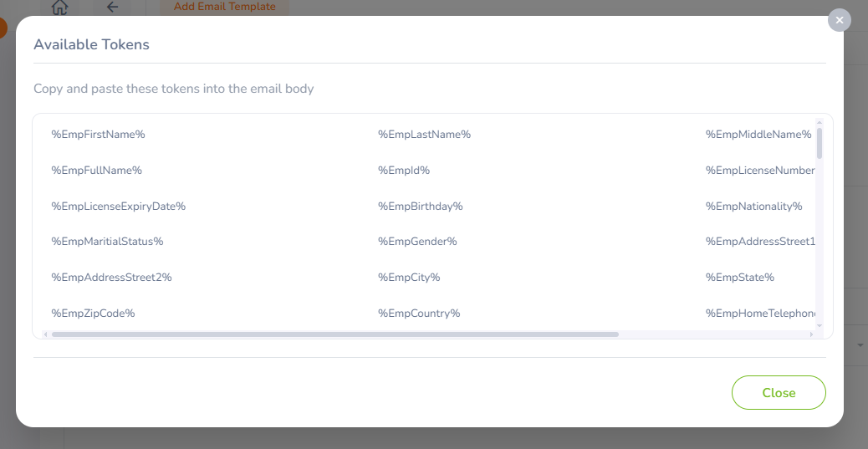This screenshot has width=868, height=449.
Task: Select the Add Email Template tab
Action: tap(224, 7)
